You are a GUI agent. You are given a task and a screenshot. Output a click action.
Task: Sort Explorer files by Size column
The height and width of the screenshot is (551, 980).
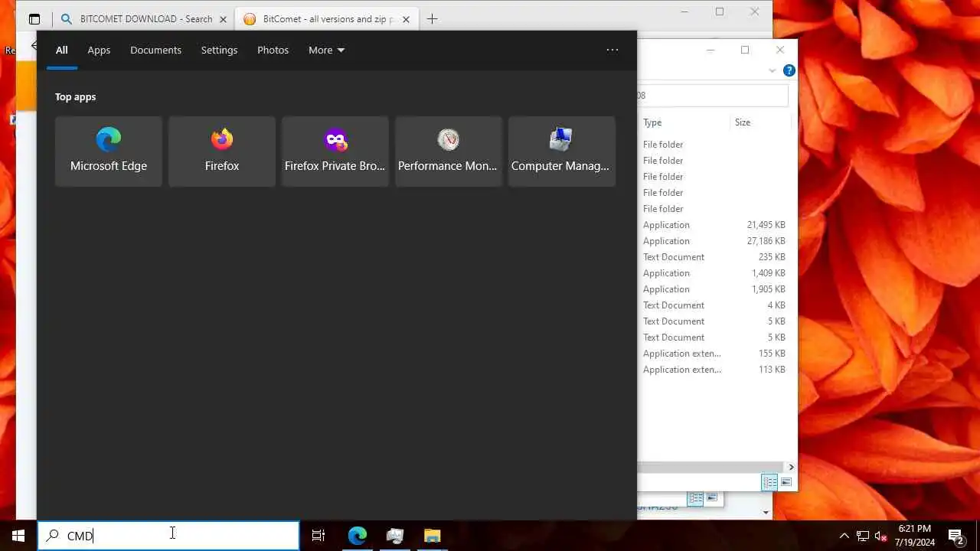coord(759,122)
